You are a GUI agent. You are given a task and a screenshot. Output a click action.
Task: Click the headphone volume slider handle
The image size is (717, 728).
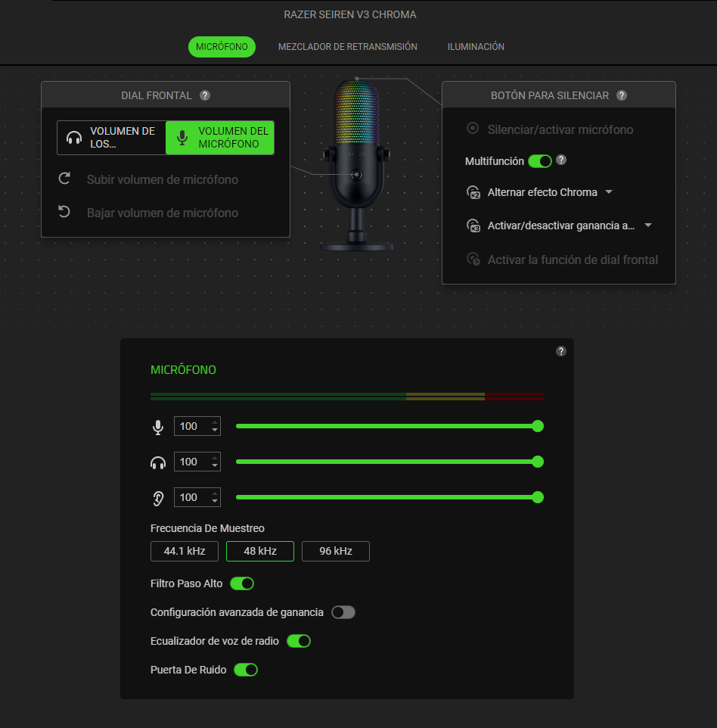(538, 462)
